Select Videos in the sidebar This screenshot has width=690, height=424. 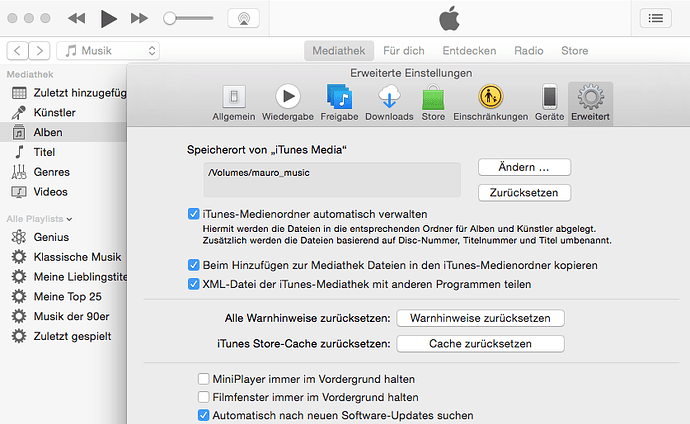tap(64, 192)
